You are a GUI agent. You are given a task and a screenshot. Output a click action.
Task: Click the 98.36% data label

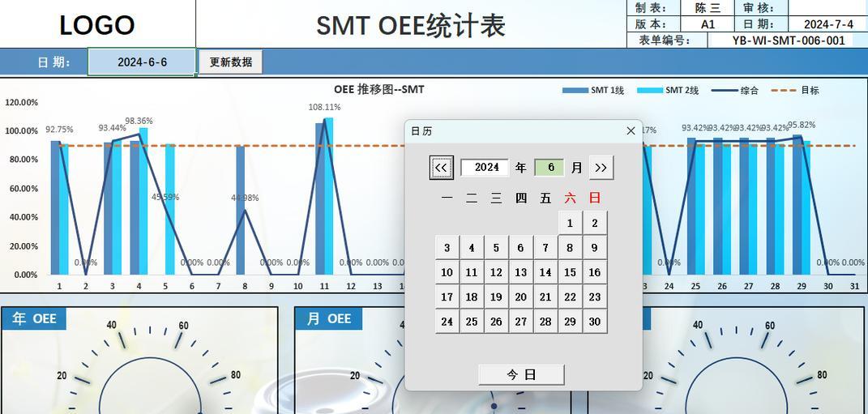pos(139,121)
